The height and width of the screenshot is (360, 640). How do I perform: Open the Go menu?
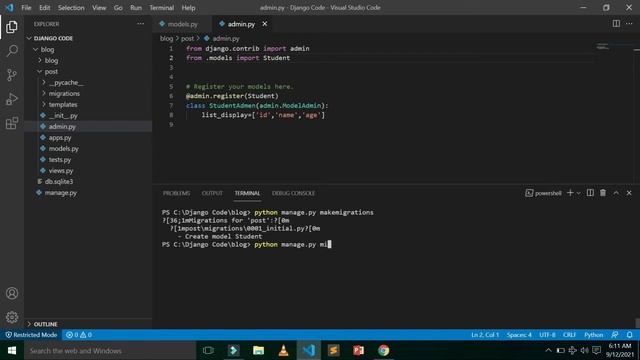point(118,8)
